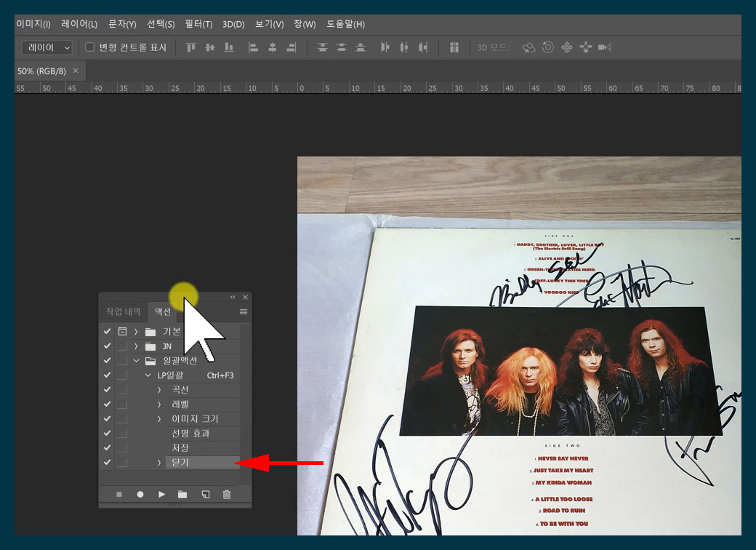
Task: Open the 3D(D) menu
Action: click(233, 23)
